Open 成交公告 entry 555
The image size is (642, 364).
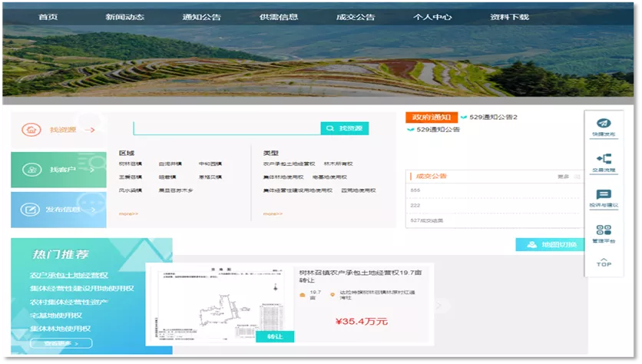pyautogui.click(x=415, y=190)
